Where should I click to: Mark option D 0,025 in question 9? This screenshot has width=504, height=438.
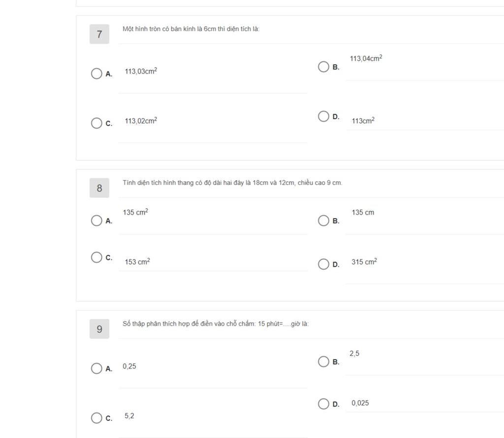tap(323, 404)
